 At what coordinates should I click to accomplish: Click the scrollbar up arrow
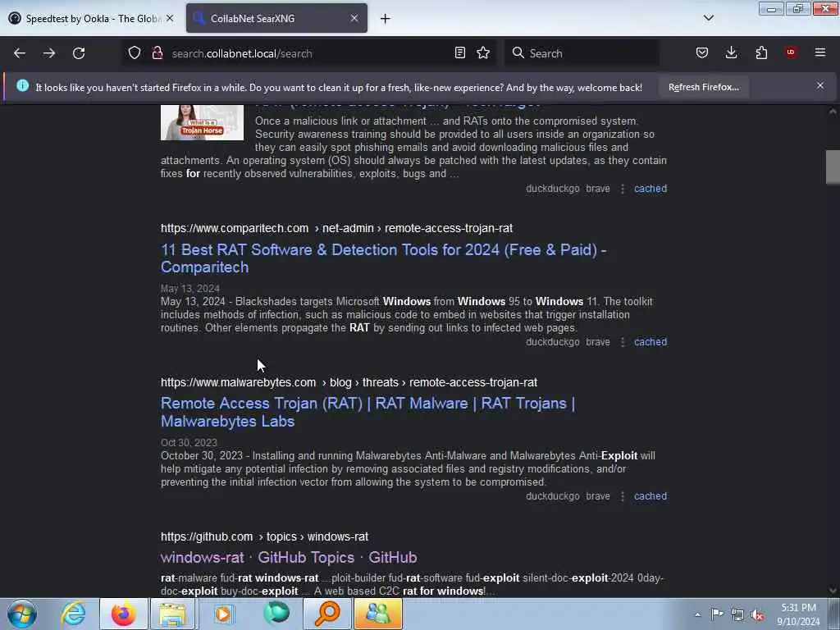click(833, 112)
